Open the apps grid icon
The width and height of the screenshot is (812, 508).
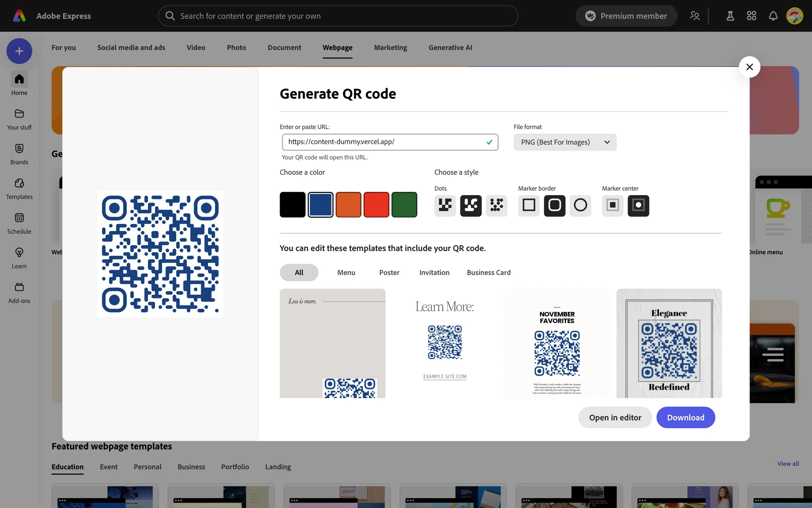751,16
